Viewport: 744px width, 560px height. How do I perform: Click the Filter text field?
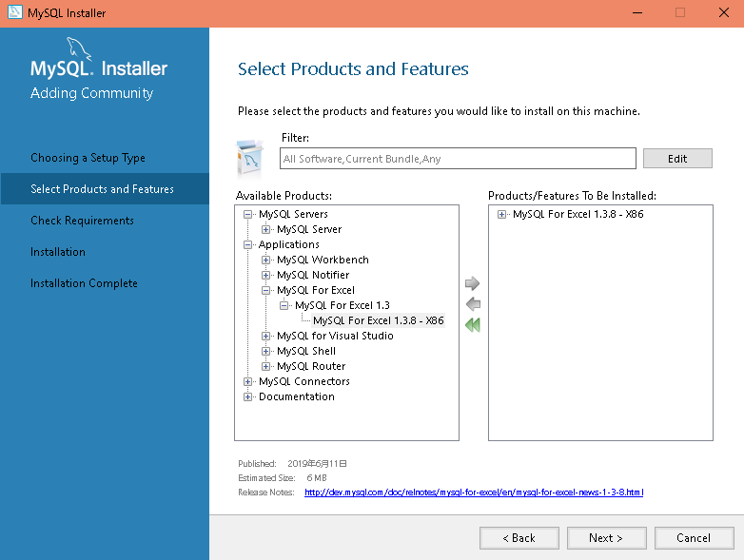click(x=458, y=159)
